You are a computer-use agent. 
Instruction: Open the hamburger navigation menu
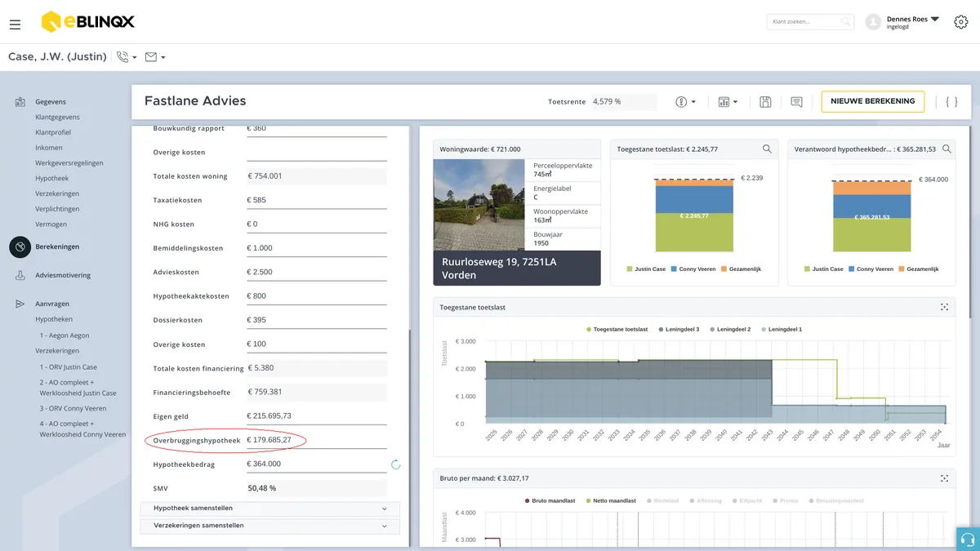[x=15, y=24]
